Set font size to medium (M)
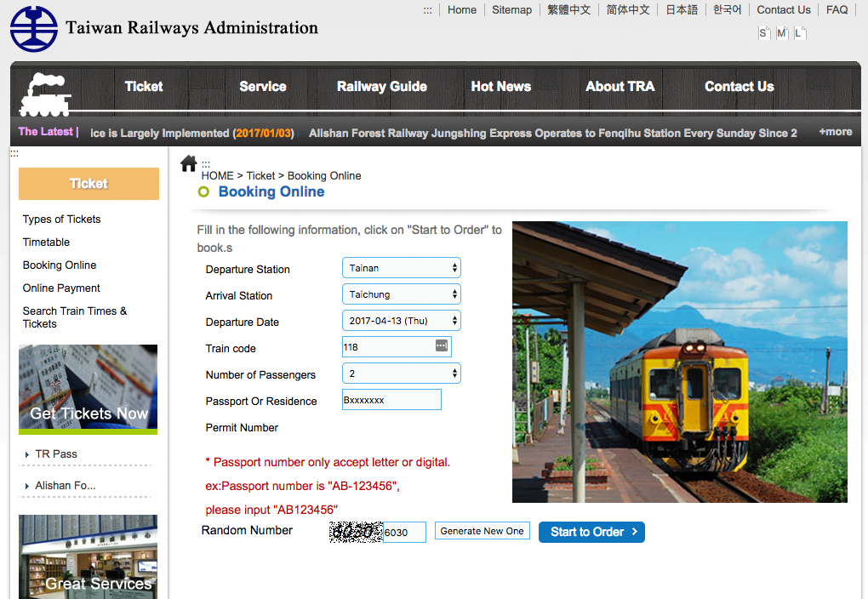The height and width of the screenshot is (599, 868). click(782, 33)
